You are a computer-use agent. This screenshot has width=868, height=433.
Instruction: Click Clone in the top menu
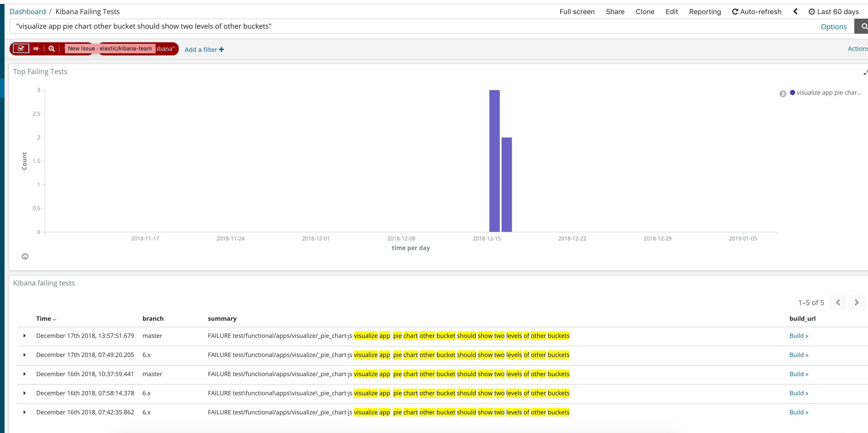click(645, 12)
